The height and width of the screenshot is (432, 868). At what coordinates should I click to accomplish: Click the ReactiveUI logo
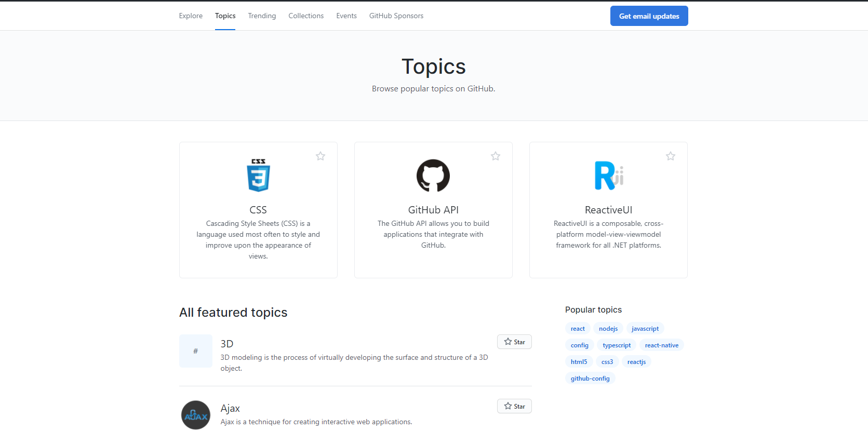click(x=609, y=176)
